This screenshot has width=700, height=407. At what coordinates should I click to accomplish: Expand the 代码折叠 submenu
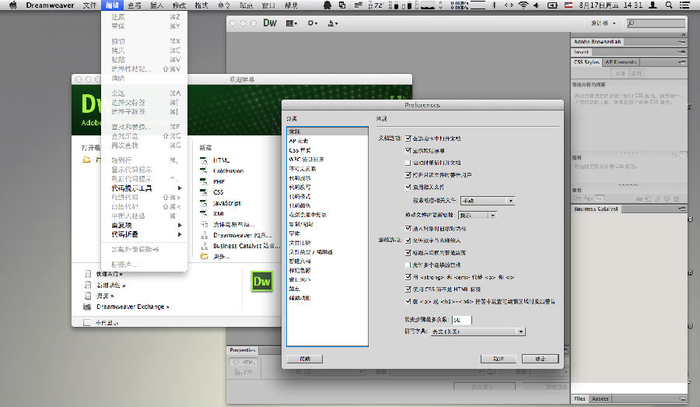(144, 234)
